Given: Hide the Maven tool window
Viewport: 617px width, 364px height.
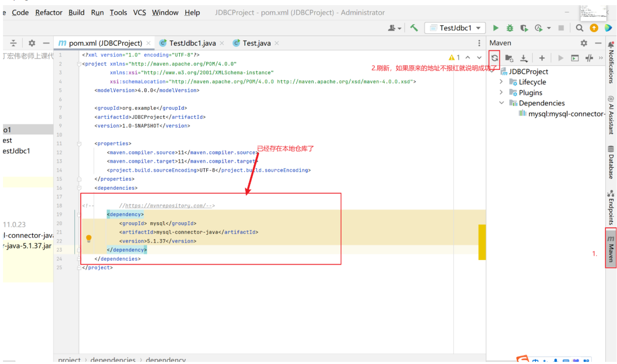Looking at the screenshot, I should [x=598, y=43].
